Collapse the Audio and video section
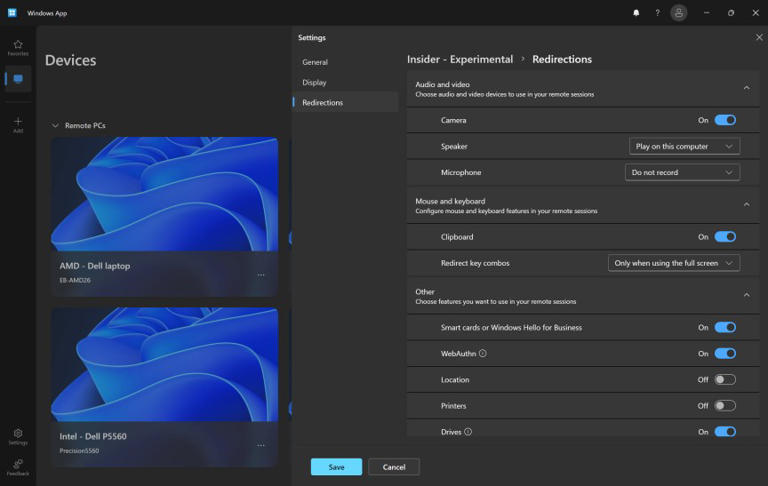 [746, 88]
